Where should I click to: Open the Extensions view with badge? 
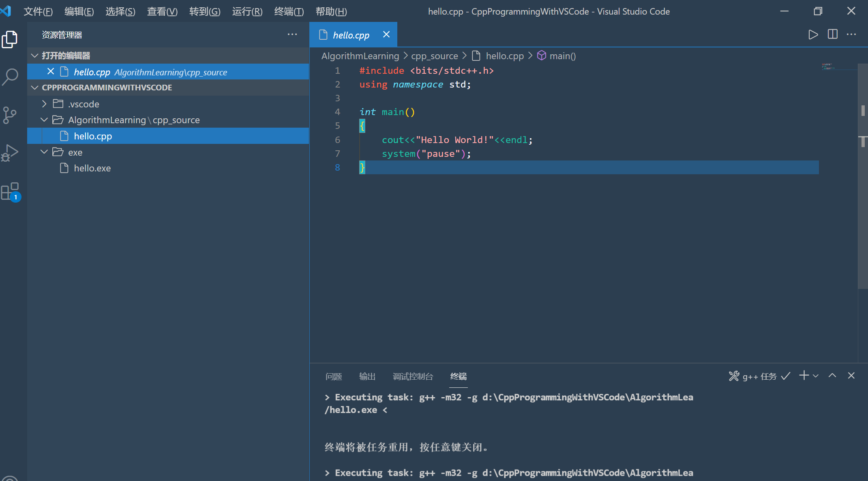click(x=10, y=191)
